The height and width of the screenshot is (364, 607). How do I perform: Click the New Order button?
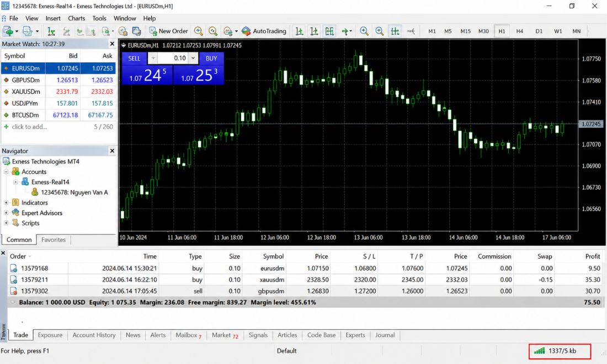[x=168, y=31]
